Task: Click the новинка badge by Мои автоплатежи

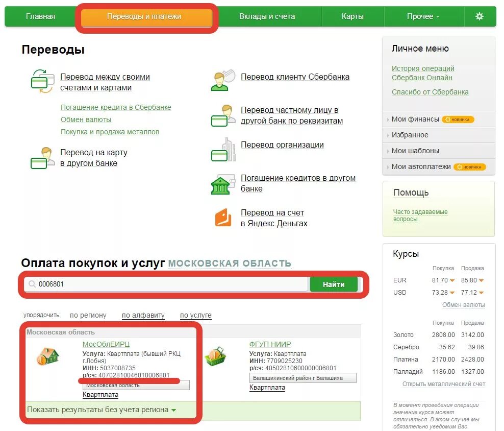Action: click(470, 167)
